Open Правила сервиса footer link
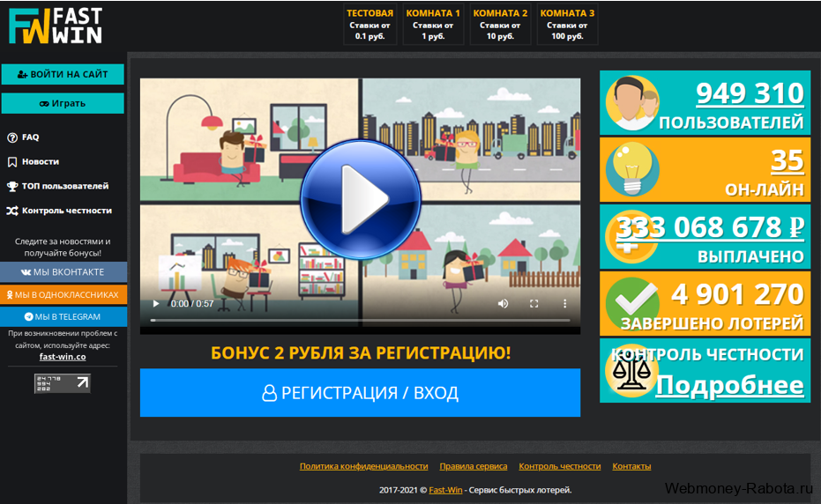The height and width of the screenshot is (504, 821). (474, 466)
